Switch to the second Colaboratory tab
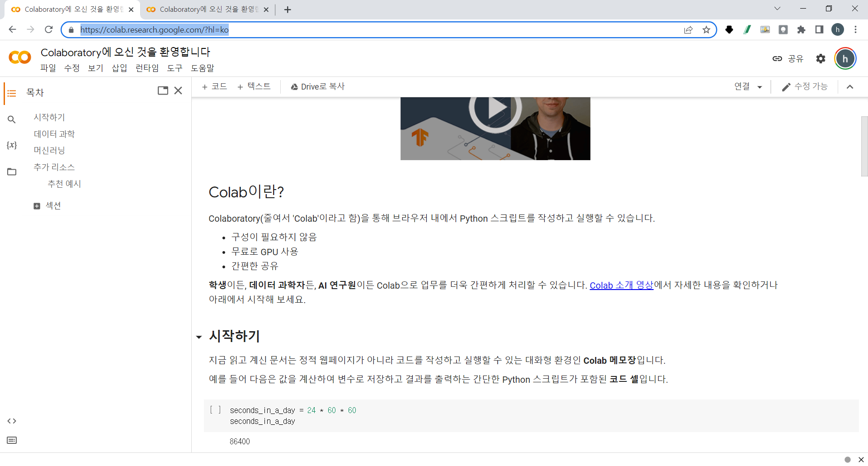Viewport: 868px width, 466px height. (x=207, y=10)
